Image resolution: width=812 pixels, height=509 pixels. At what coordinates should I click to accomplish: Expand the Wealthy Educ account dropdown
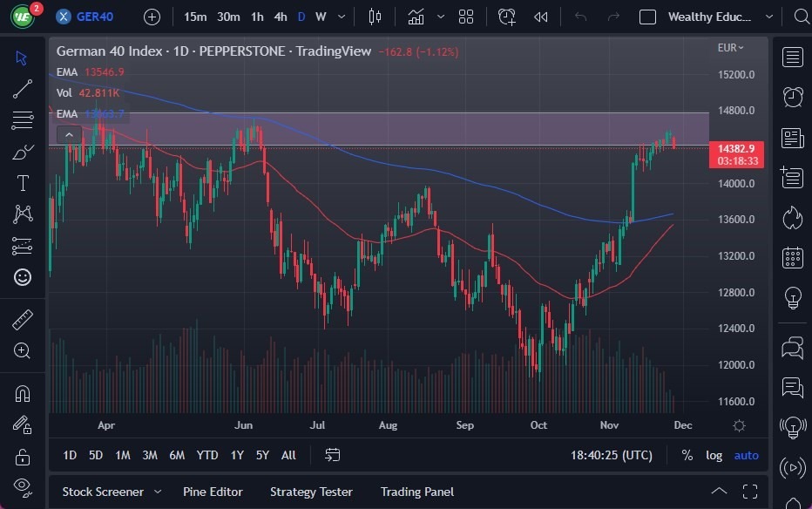tap(768, 17)
